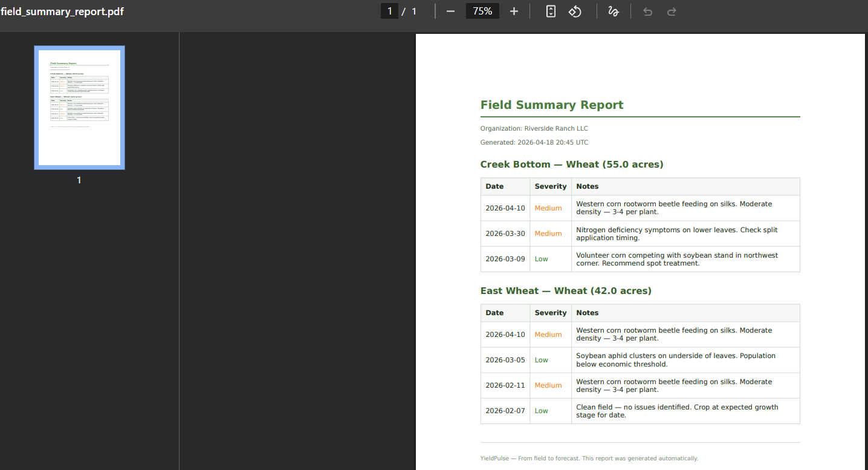Click the redo arrow in toolbar
Image resolution: width=868 pixels, height=470 pixels.
[x=672, y=11]
